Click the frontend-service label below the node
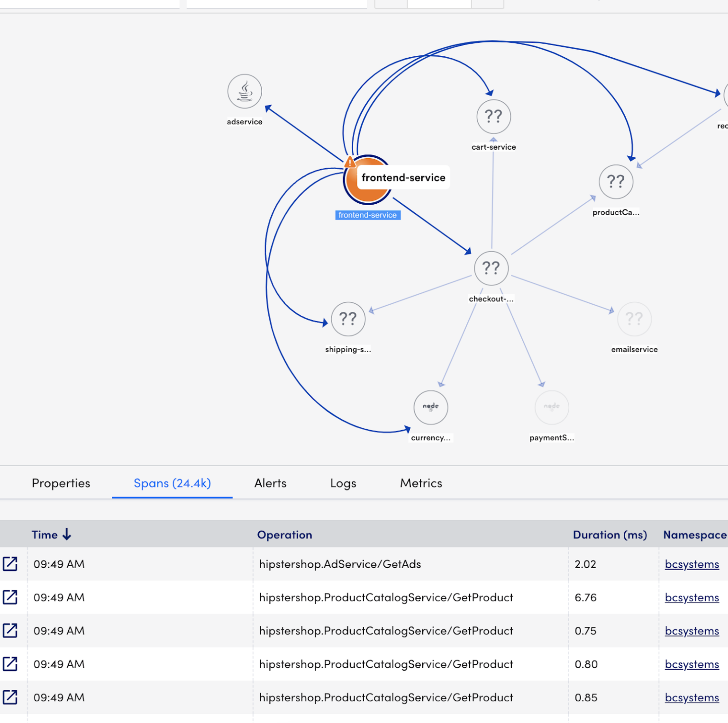The width and height of the screenshot is (728, 723). coord(367,215)
